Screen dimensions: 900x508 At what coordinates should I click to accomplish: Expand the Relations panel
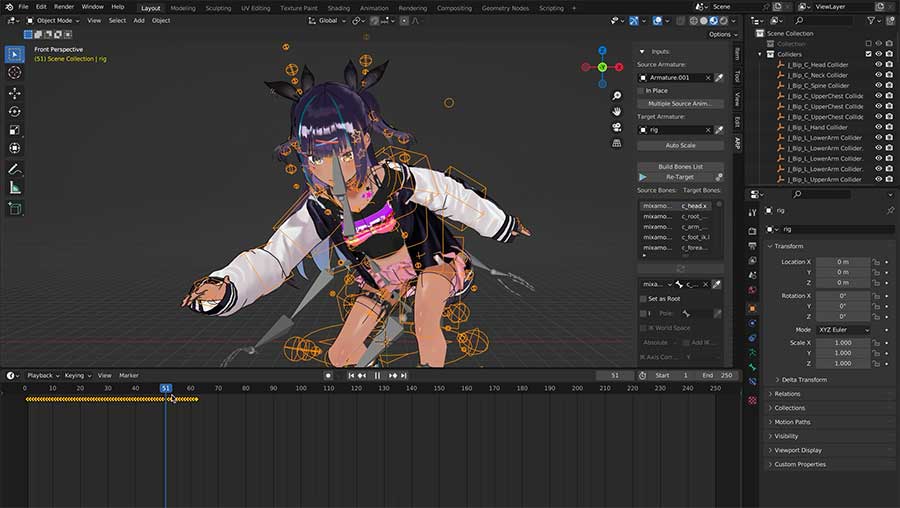(x=788, y=394)
